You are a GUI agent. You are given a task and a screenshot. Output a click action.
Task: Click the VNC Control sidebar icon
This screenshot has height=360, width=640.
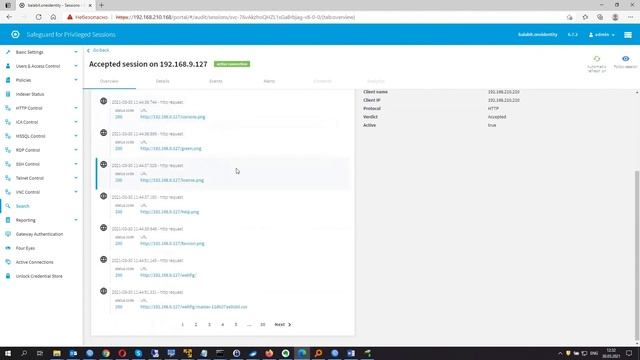(8, 192)
